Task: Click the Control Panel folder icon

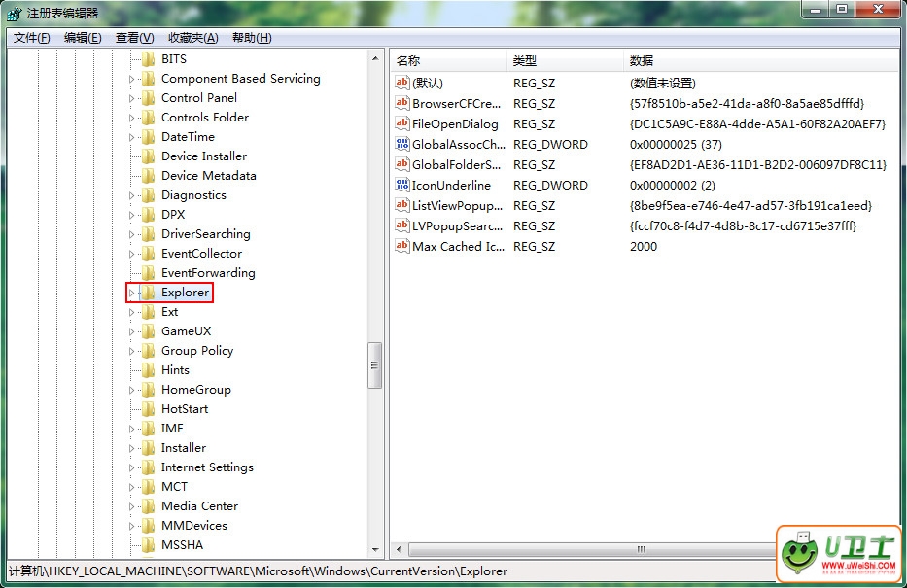Action: (x=149, y=98)
